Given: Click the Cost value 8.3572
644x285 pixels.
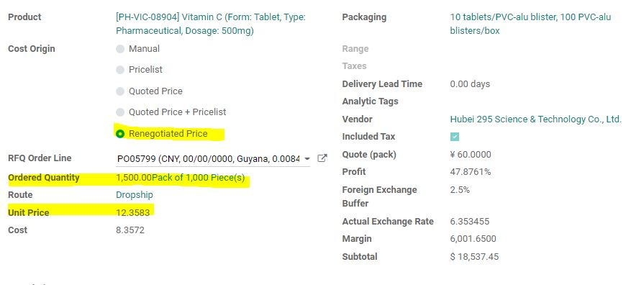Looking at the screenshot, I should pyautogui.click(x=130, y=230).
